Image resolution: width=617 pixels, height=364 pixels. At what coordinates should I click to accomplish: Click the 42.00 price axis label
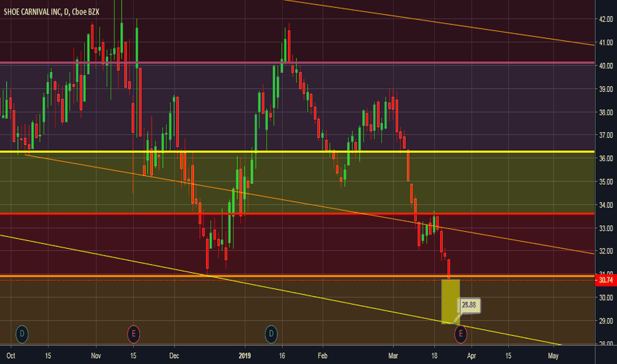606,19
